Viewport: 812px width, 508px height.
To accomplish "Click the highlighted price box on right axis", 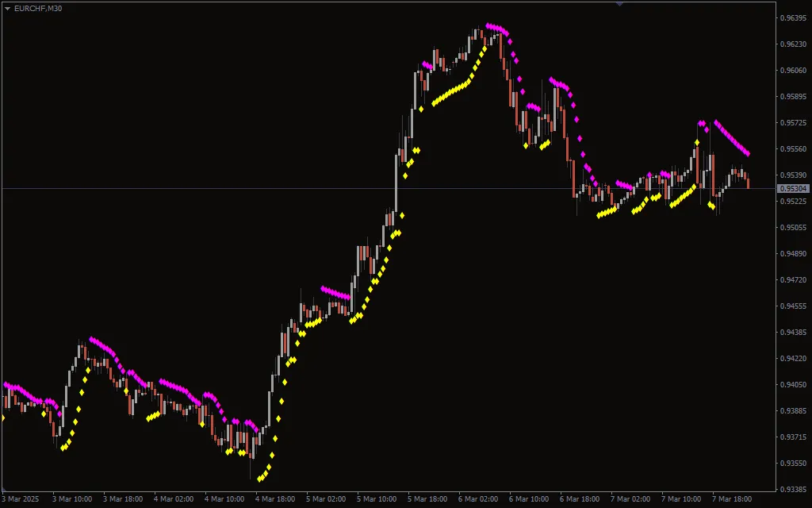I will 792,188.
